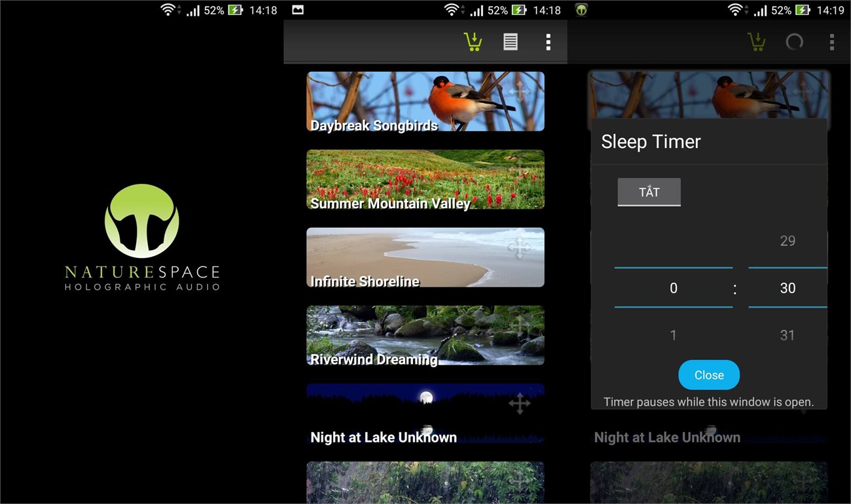
Task: Select 29 minutes in the timer picker
Action: 787,241
